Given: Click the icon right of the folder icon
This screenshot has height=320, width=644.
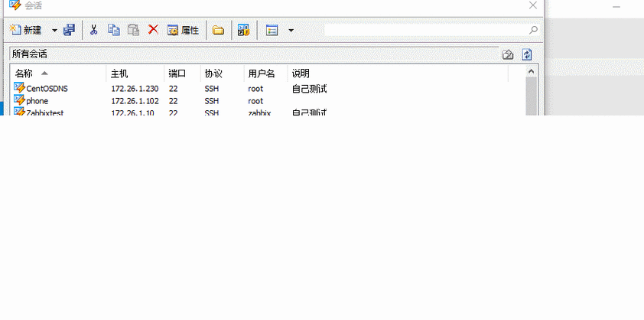Looking at the screenshot, I should [x=243, y=30].
